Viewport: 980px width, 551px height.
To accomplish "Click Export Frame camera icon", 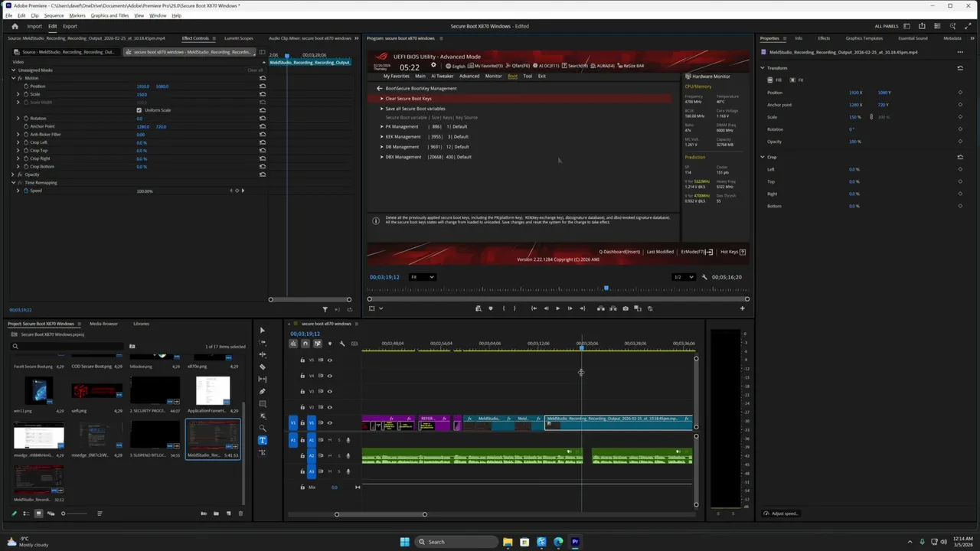I will click(626, 308).
